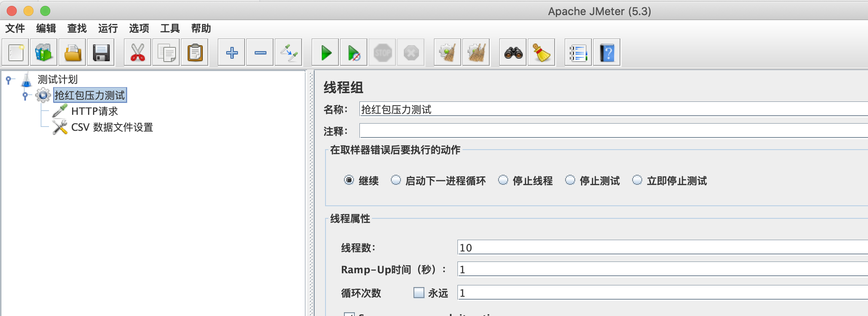Click the Paste clipboard icon
The height and width of the screenshot is (316, 868).
(x=195, y=53)
